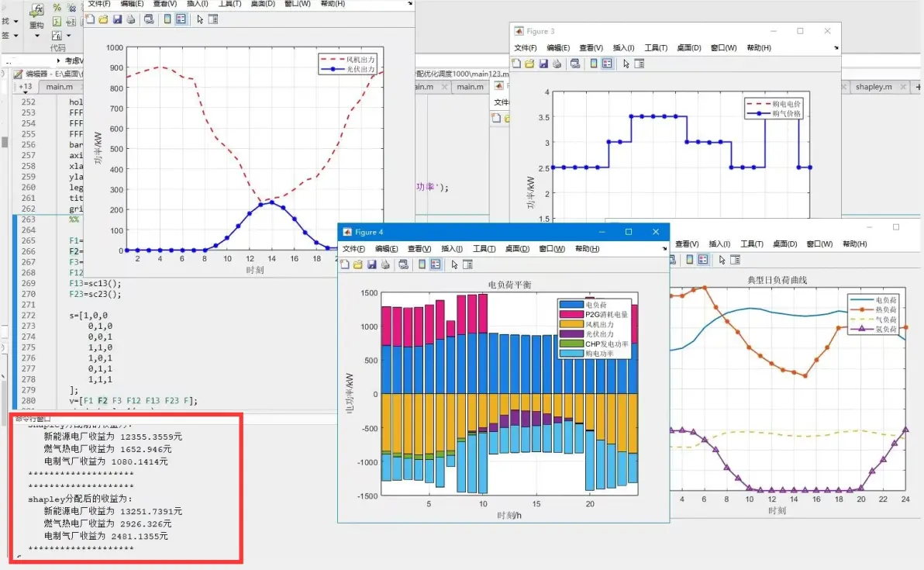Viewport: 924px width, 570px height.
Task: Click the dock arrow in Figure 4 menu bar
Action: 664,249
